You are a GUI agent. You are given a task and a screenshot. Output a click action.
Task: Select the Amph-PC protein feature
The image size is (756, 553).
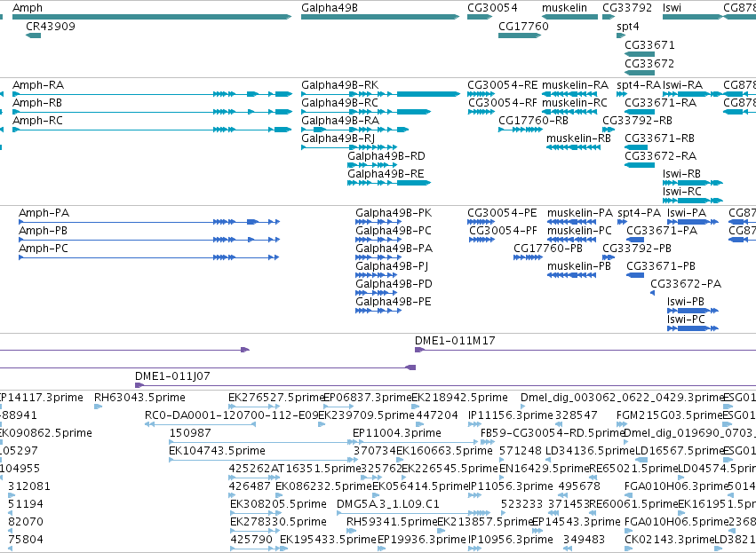click(149, 257)
